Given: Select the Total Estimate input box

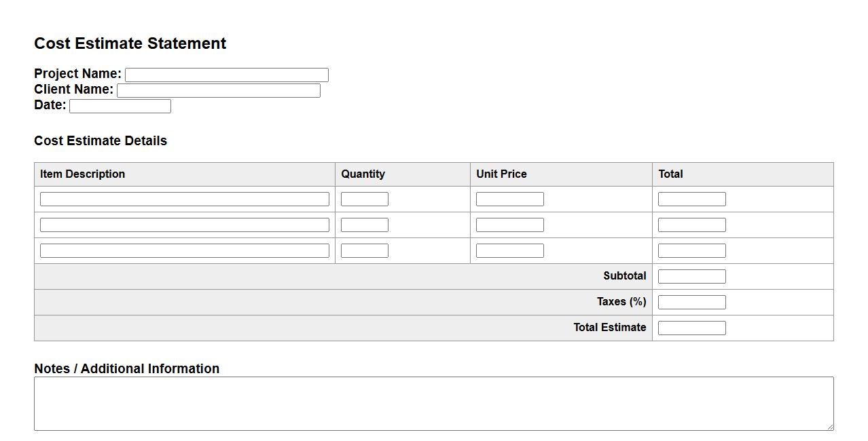Looking at the screenshot, I should [691, 328].
